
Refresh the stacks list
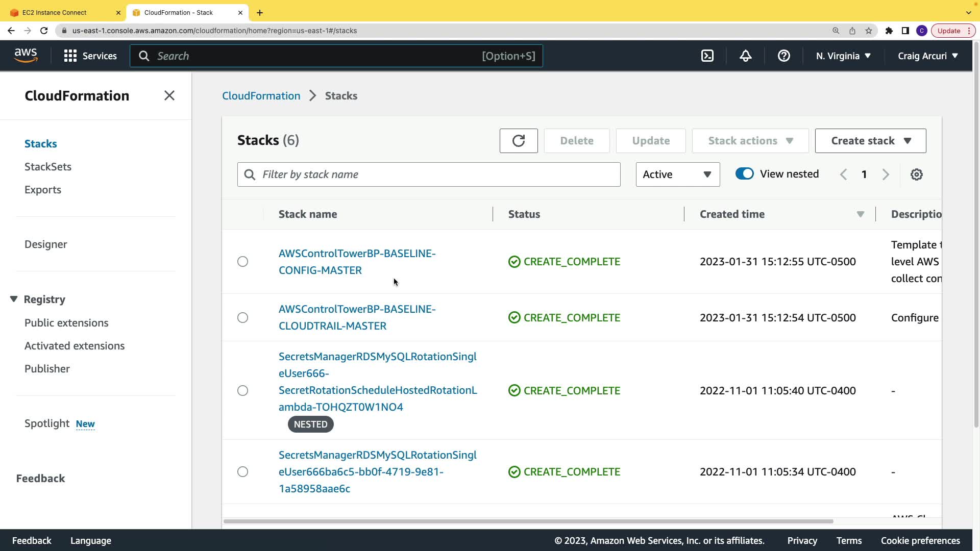519,141
